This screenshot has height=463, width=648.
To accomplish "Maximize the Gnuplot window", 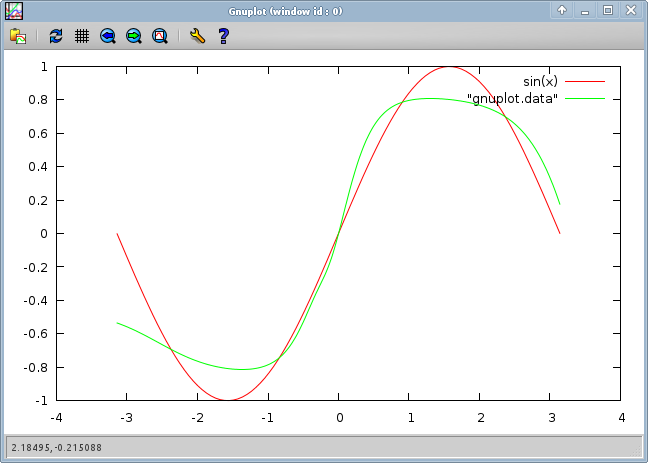I will click(x=607, y=10).
